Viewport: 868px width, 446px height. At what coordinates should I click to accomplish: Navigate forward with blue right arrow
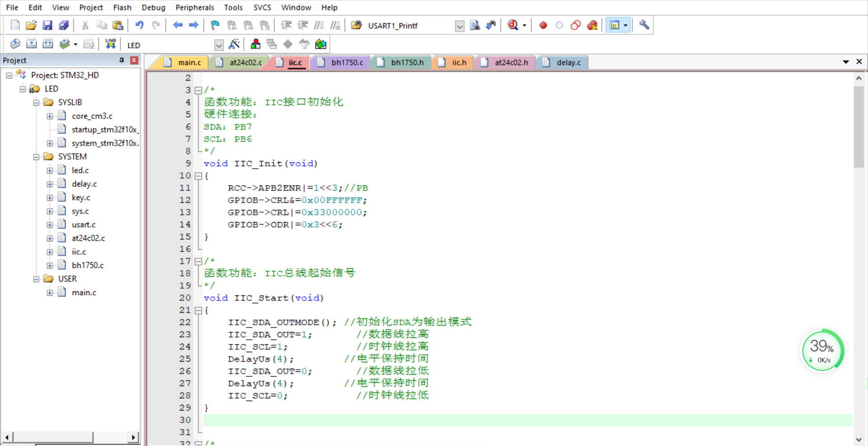tap(194, 25)
